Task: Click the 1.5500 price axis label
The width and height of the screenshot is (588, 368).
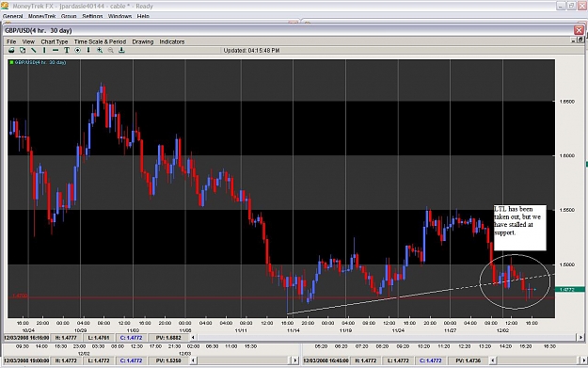Action: 566,210
